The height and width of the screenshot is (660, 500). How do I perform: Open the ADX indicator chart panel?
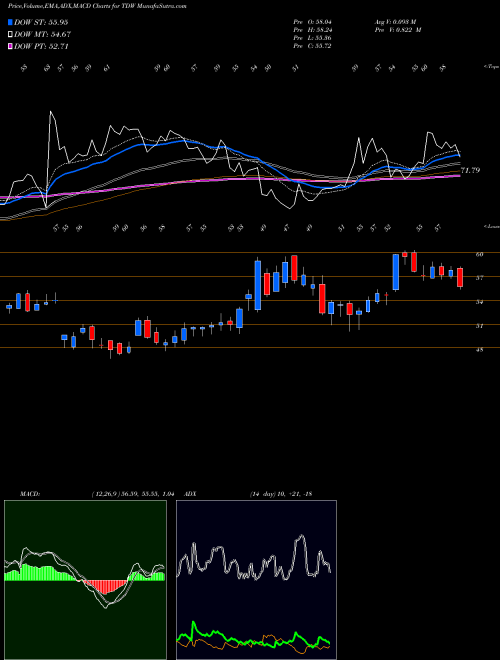tap(256, 580)
